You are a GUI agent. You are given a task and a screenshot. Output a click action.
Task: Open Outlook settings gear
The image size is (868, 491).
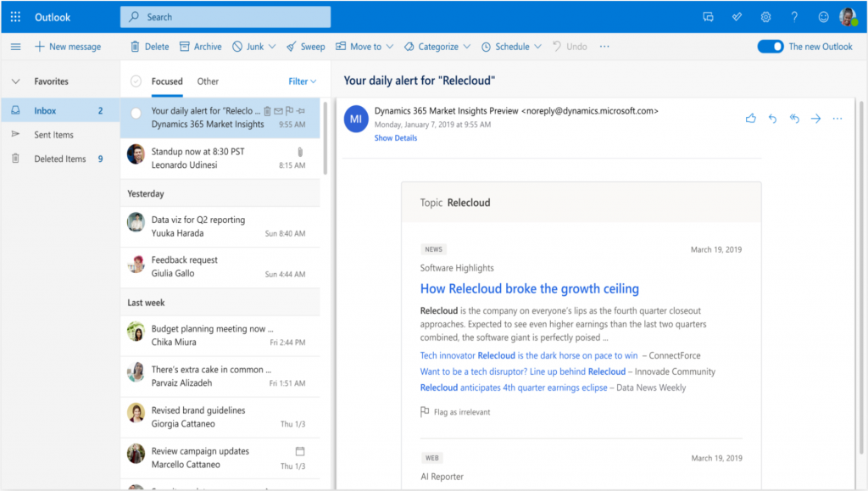pos(765,16)
